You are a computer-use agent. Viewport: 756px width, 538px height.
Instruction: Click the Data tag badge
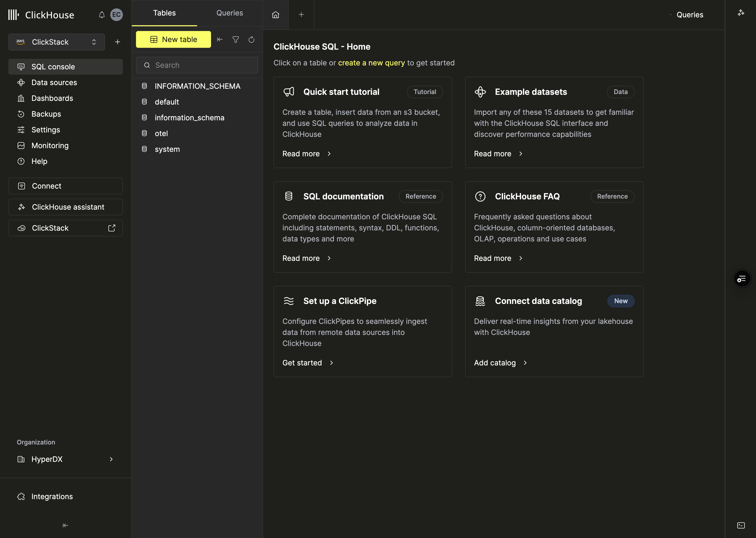point(620,92)
